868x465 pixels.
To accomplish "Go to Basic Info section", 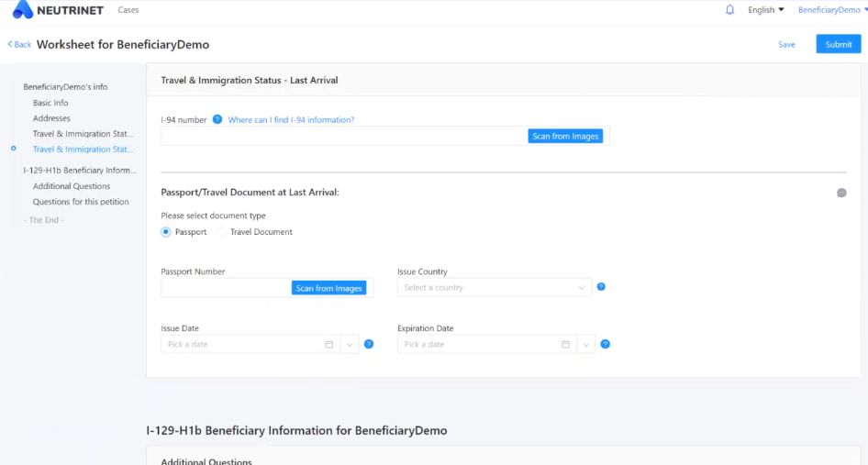I will coord(50,103).
